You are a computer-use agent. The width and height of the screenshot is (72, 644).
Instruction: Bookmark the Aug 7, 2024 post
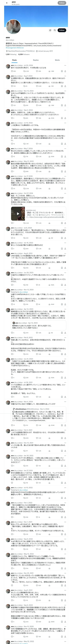coord(62,86)
